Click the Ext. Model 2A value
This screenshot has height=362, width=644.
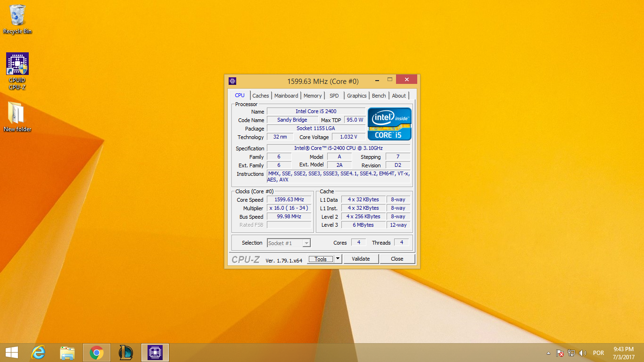(x=339, y=165)
